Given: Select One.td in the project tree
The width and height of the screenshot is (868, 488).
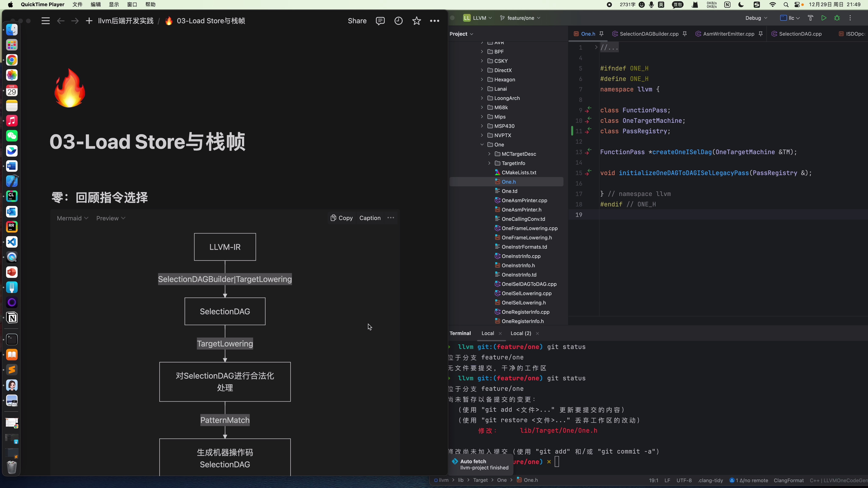Looking at the screenshot, I should click(x=509, y=191).
